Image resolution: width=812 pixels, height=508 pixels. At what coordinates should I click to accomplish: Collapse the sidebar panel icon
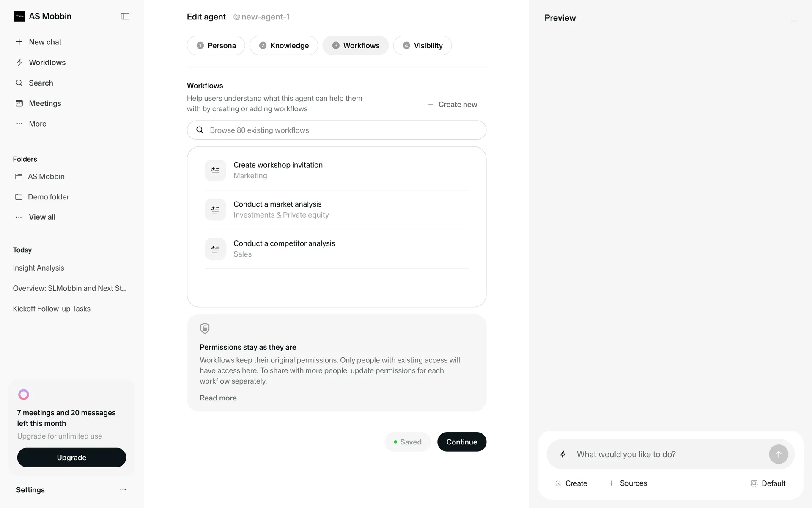coord(125,17)
